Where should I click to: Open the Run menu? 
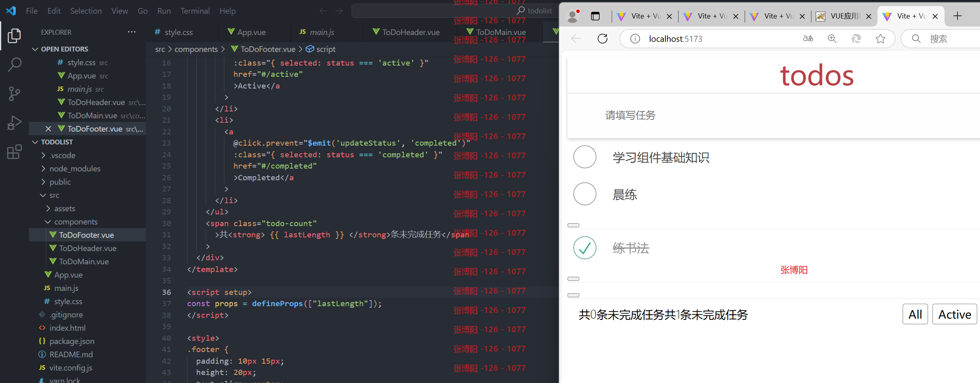tap(164, 11)
